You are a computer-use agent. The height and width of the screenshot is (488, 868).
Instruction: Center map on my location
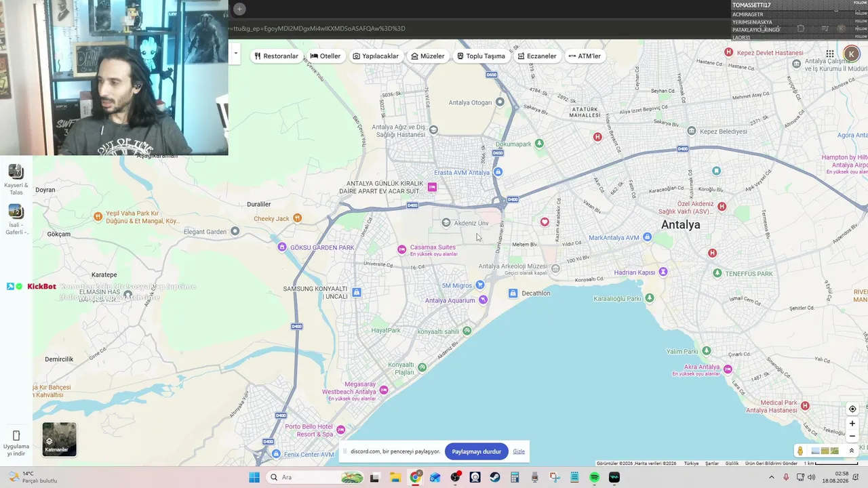click(x=852, y=409)
